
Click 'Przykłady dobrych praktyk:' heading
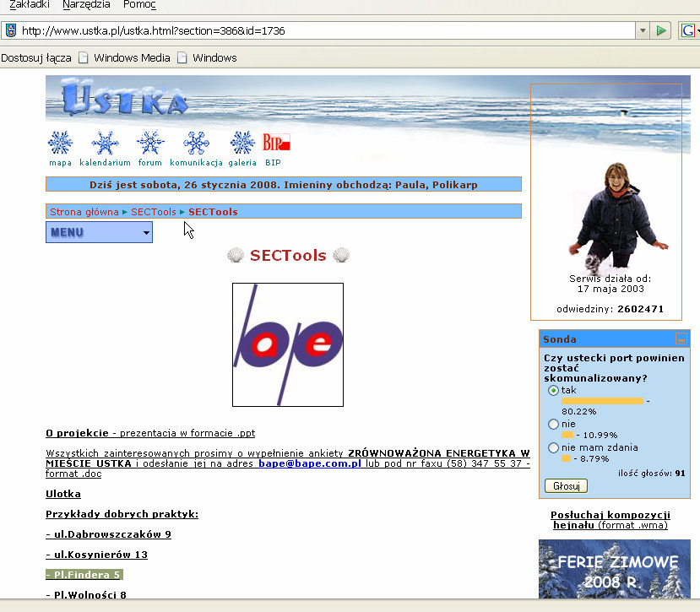coord(122,514)
